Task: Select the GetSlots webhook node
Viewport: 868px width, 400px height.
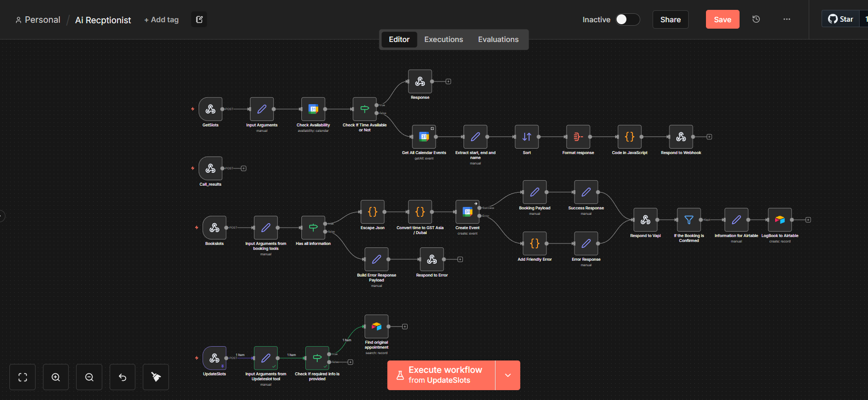Action: (210, 109)
